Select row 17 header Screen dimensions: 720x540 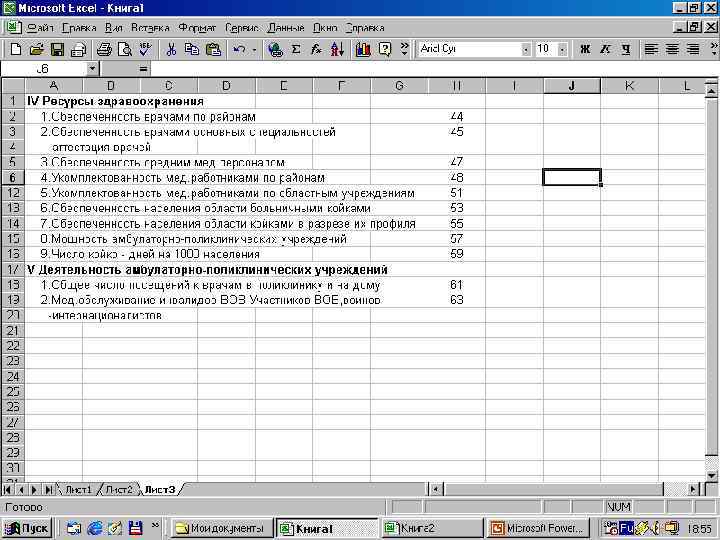pyautogui.click(x=13, y=270)
